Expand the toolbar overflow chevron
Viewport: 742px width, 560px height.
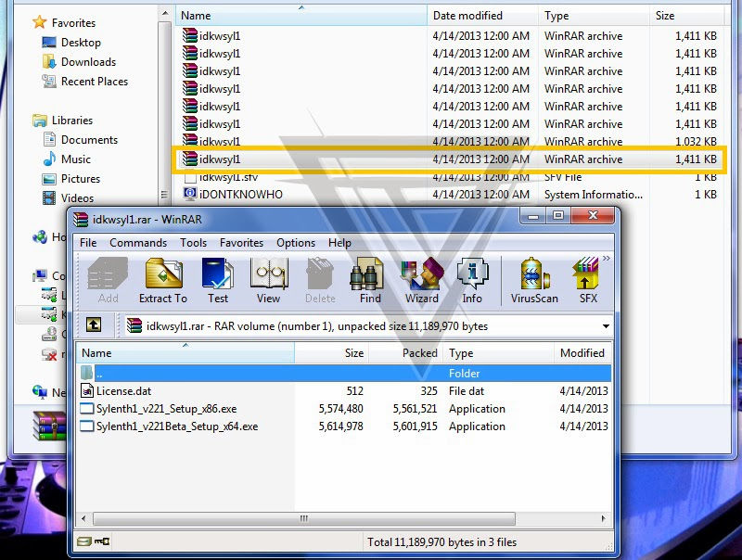(x=607, y=259)
